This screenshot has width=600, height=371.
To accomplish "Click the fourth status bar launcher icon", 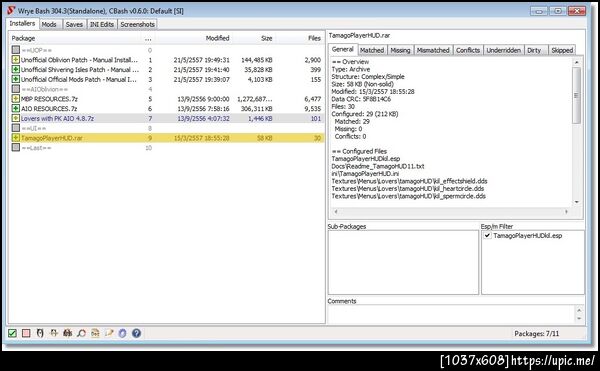I will coord(54,333).
